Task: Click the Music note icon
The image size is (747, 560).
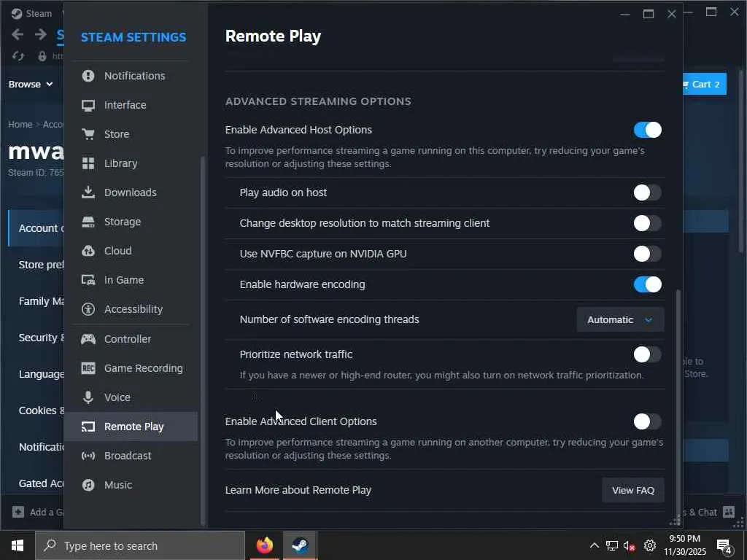Action: 88,485
